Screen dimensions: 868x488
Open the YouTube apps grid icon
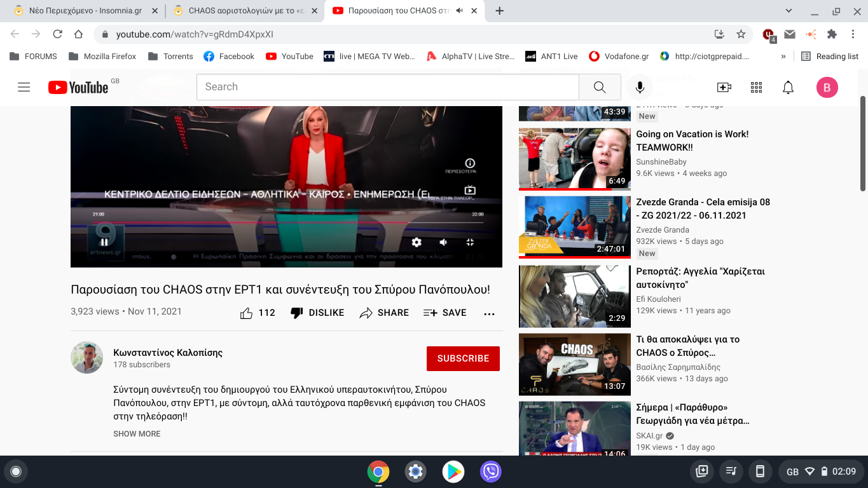point(756,88)
